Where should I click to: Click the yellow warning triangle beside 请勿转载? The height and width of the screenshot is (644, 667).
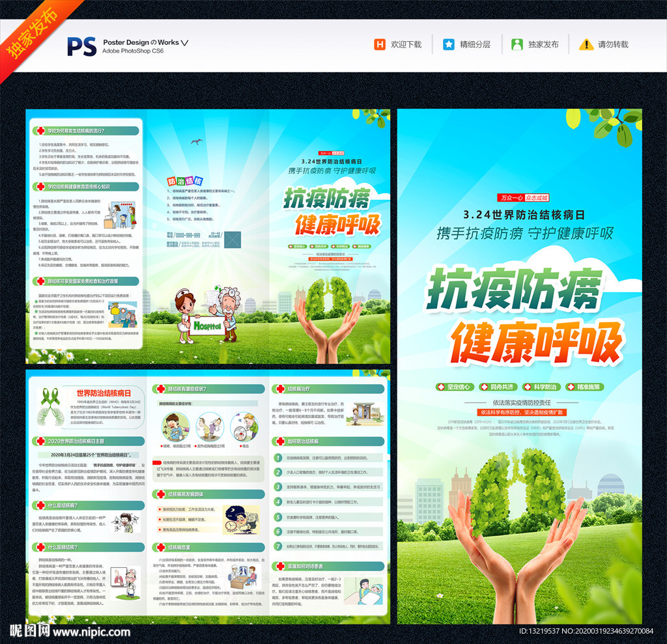pos(586,44)
